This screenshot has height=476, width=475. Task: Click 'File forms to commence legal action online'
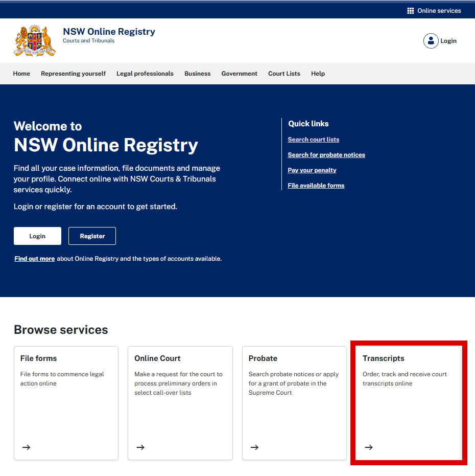[x=62, y=378]
